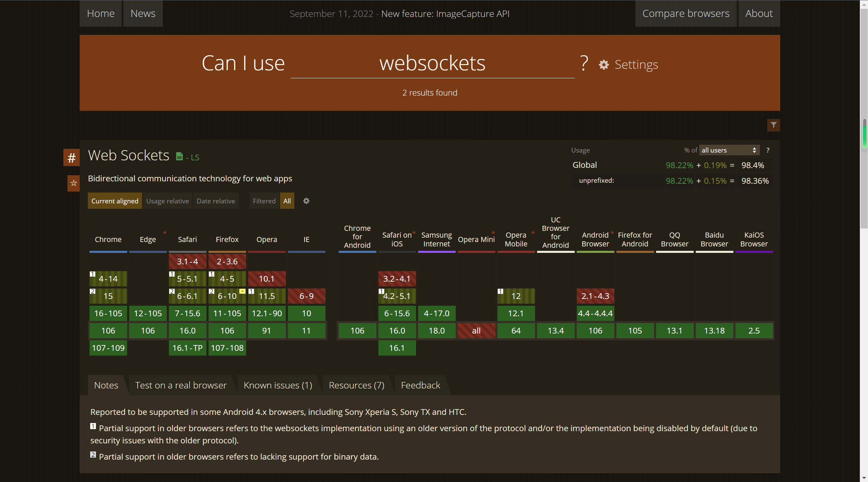The image size is (868, 482).
Task: Open Test on a real browser tab
Action: 181,385
